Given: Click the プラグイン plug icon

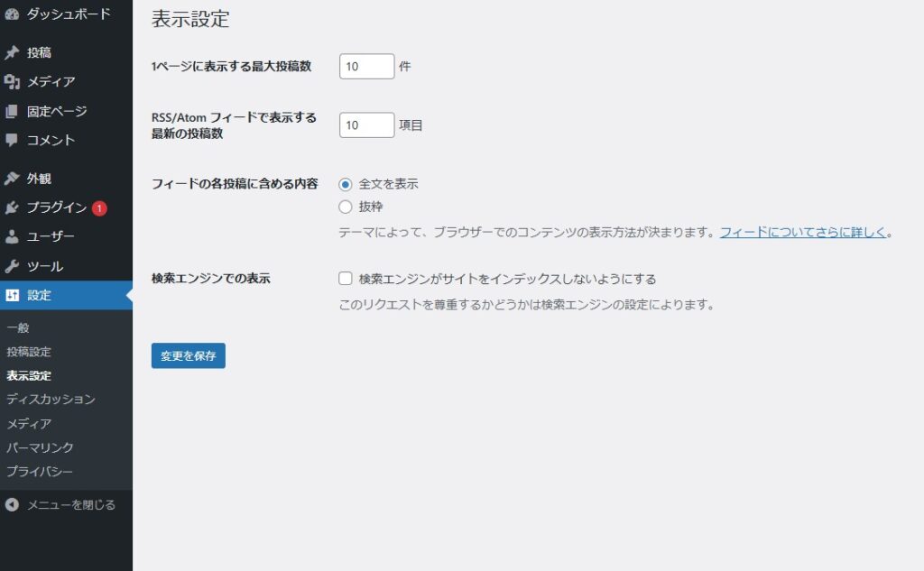Looking at the screenshot, I should coord(12,207).
